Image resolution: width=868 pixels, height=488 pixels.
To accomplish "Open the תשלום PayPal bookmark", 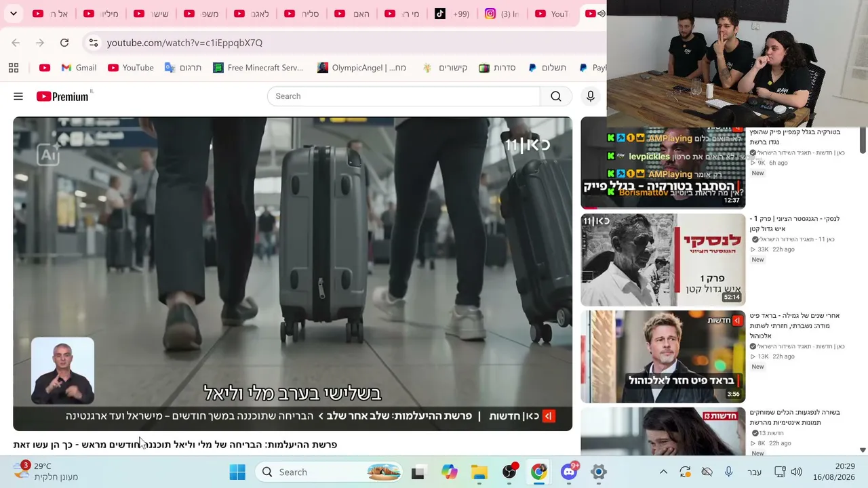I will tap(547, 68).
